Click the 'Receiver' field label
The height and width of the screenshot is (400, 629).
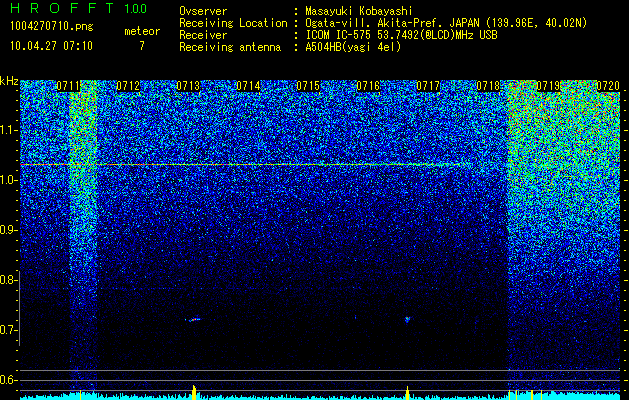(x=203, y=35)
